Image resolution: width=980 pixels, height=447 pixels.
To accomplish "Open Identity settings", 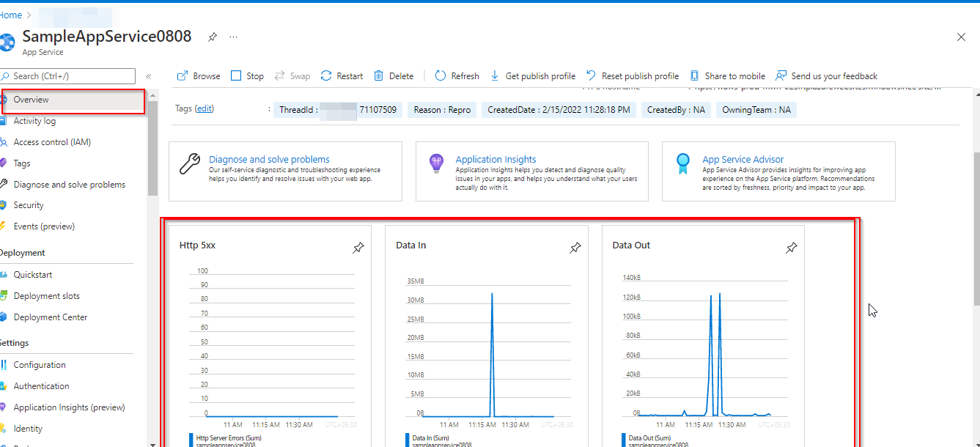I will click(28, 429).
